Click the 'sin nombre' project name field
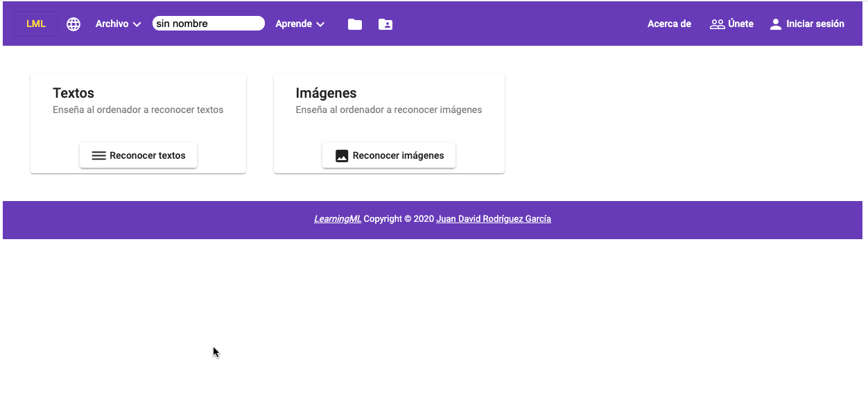 [x=209, y=24]
